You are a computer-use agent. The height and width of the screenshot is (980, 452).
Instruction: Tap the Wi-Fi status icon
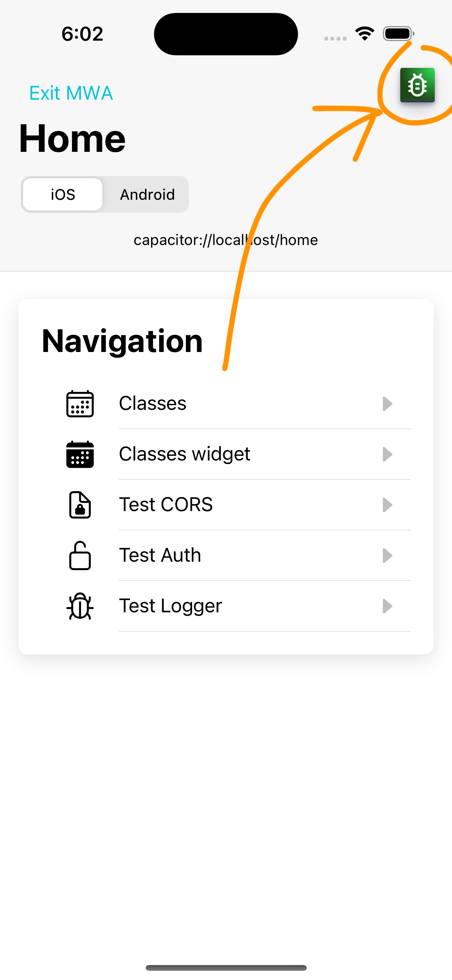click(365, 34)
